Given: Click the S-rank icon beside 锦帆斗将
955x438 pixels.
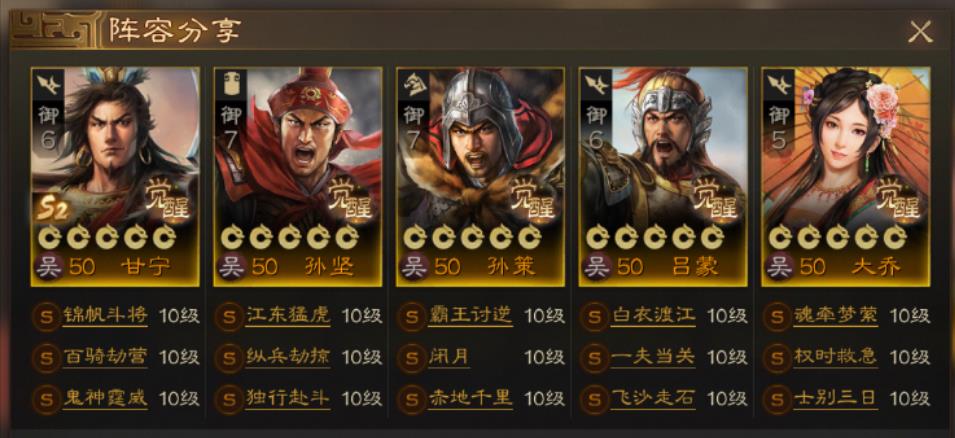Looking at the screenshot, I should (47, 317).
